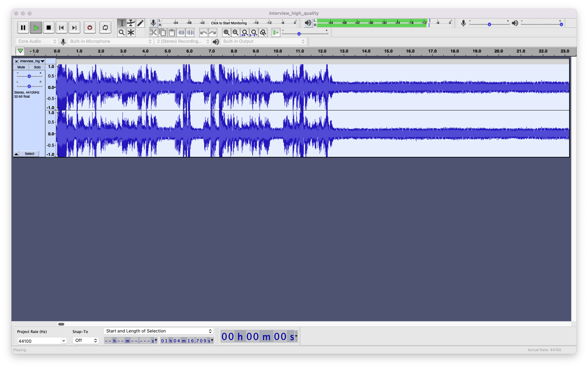Open the Built-in Microphone device dropdown

[x=110, y=41]
